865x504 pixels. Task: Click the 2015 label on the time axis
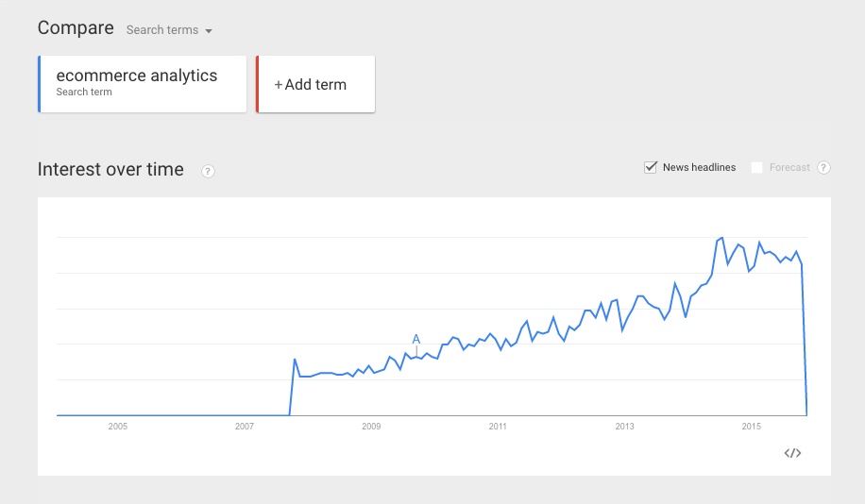751,427
